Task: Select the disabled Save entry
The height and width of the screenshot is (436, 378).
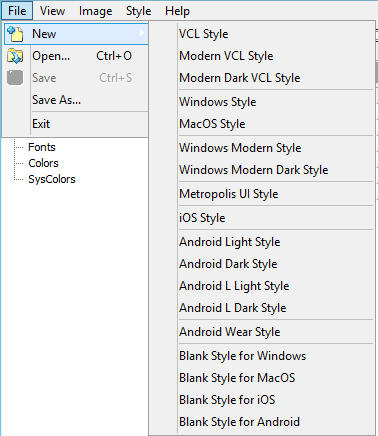Action: click(x=76, y=78)
